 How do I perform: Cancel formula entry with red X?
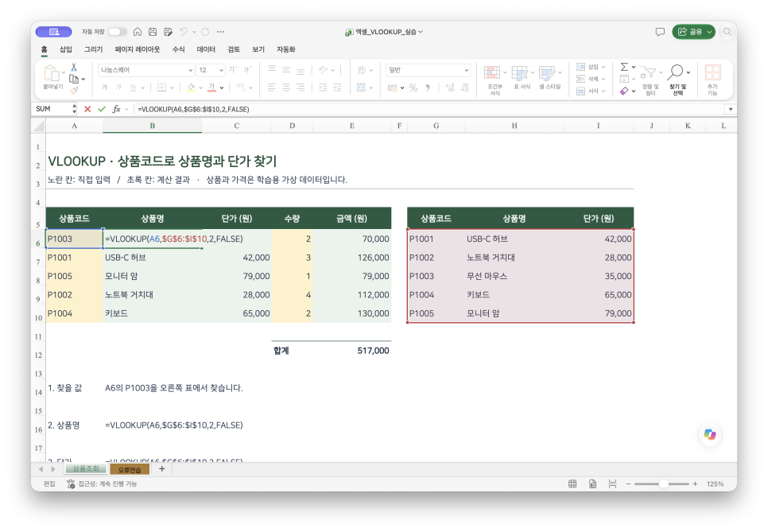(x=87, y=109)
